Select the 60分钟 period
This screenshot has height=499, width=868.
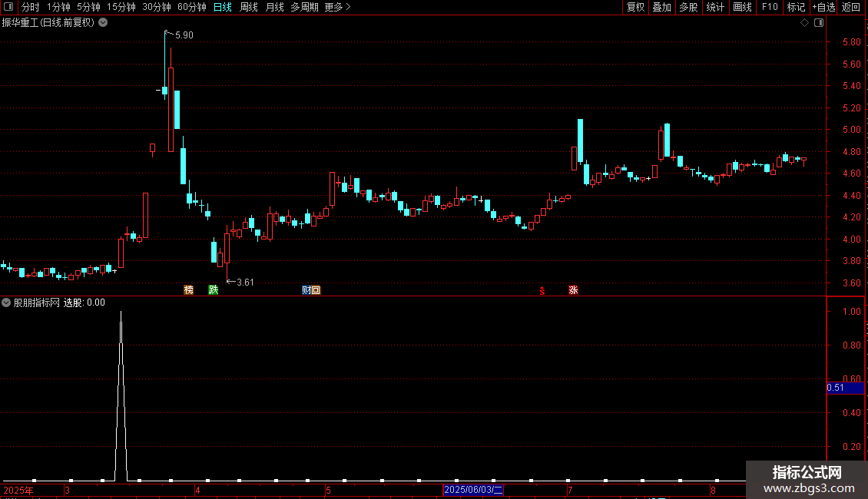coord(192,7)
